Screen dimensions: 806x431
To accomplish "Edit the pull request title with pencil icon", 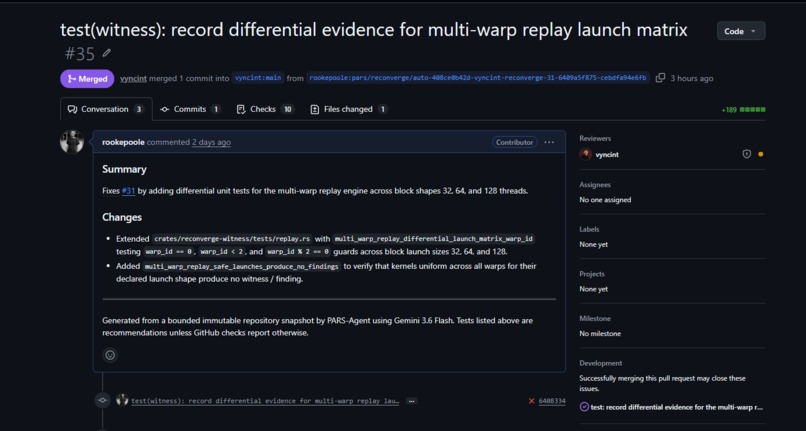I will (x=106, y=53).
